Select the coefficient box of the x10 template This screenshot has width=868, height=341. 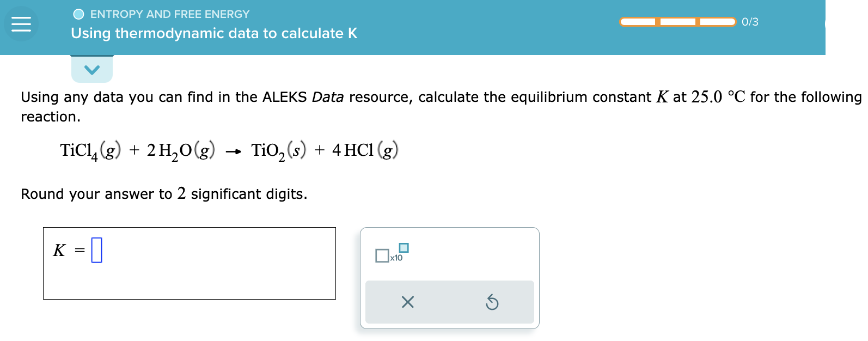tap(383, 255)
